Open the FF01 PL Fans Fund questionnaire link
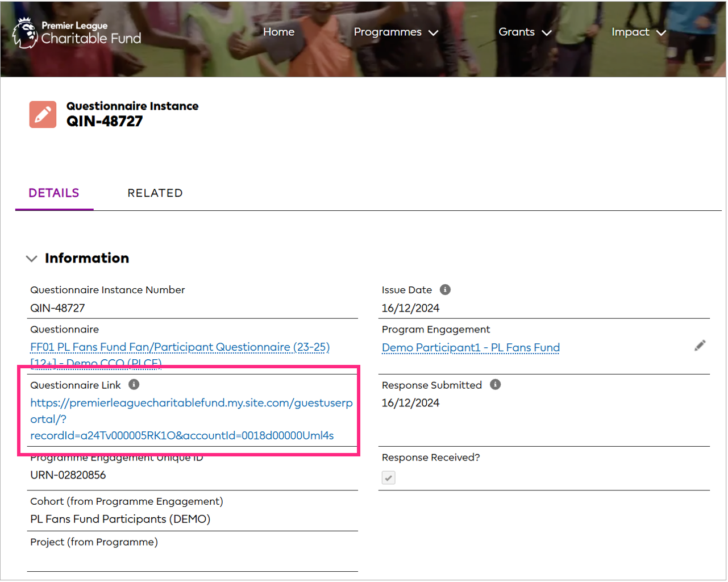The height and width of the screenshot is (582, 728). 180,347
